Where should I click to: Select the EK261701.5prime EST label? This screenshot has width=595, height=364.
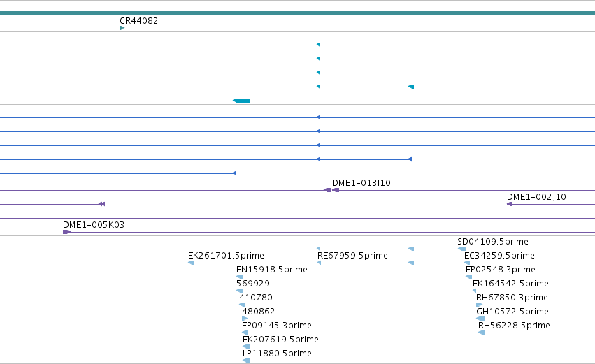point(226,256)
